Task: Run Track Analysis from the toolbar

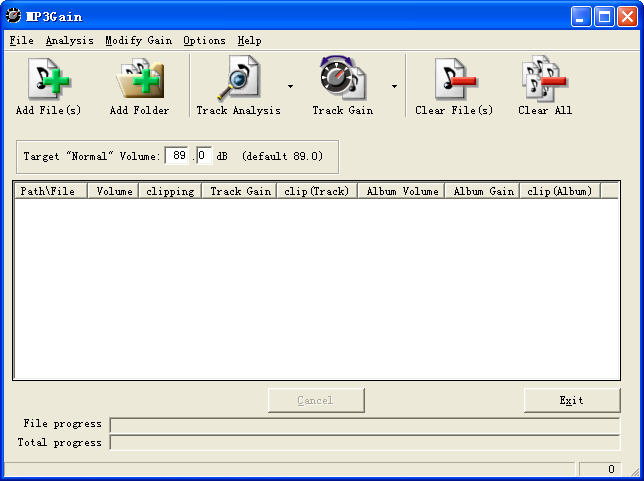Action: coord(238,79)
